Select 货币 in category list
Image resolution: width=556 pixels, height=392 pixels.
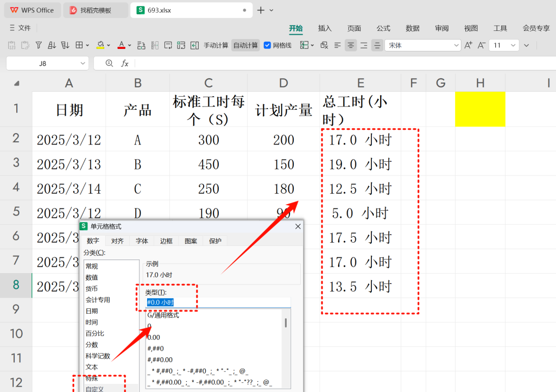[x=92, y=288]
